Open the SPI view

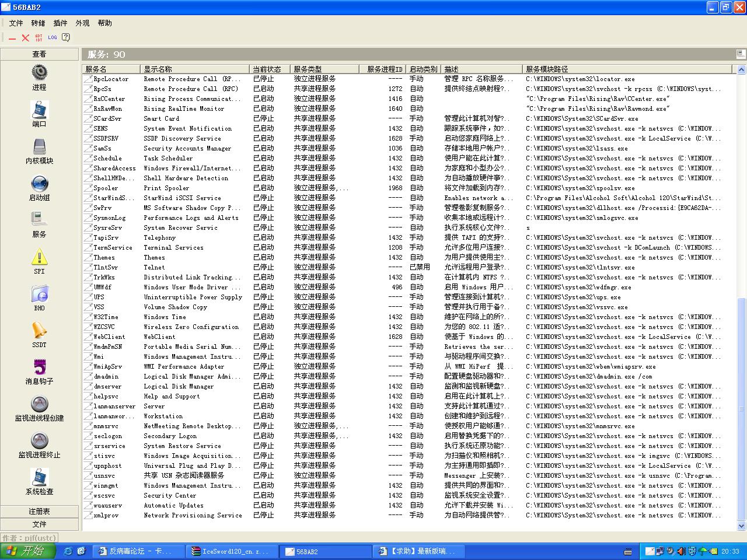39,261
